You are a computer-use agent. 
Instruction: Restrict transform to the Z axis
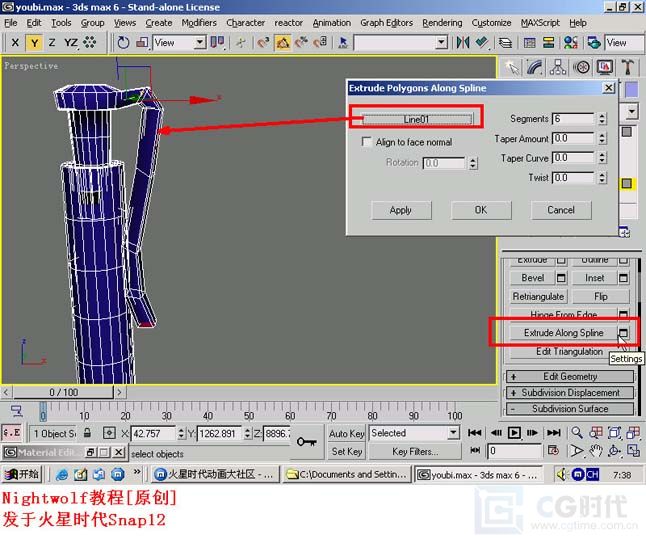[x=52, y=42]
